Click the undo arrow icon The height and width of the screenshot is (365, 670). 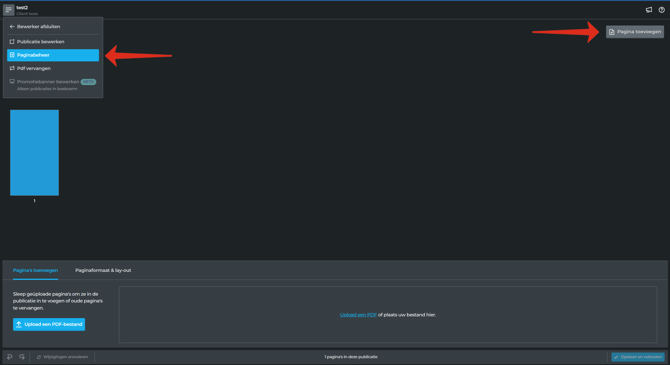point(9,357)
